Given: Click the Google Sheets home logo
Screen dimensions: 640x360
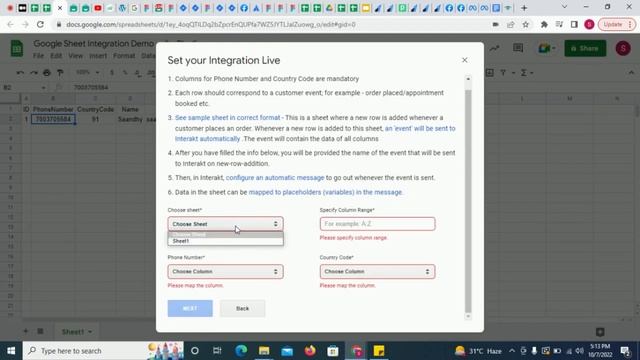Looking at the screenshot, I should pos(17,49).
